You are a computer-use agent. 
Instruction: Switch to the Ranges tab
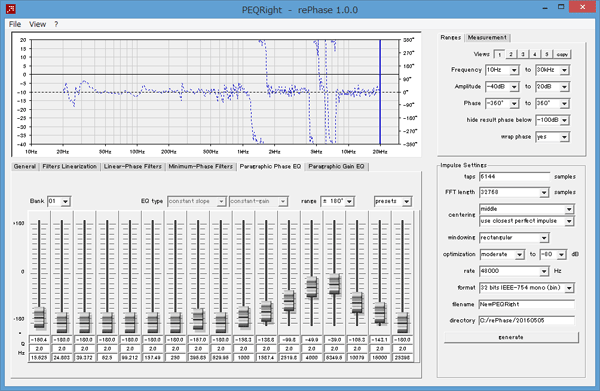pyautogui.click(x=450, y=37)
